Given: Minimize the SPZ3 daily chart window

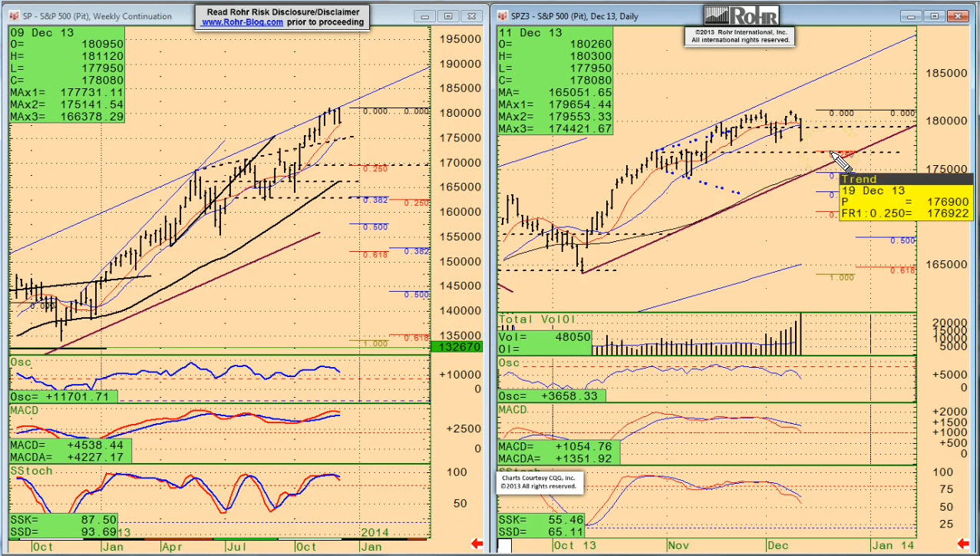Looking at the screenshot, I should click(912, 16).
